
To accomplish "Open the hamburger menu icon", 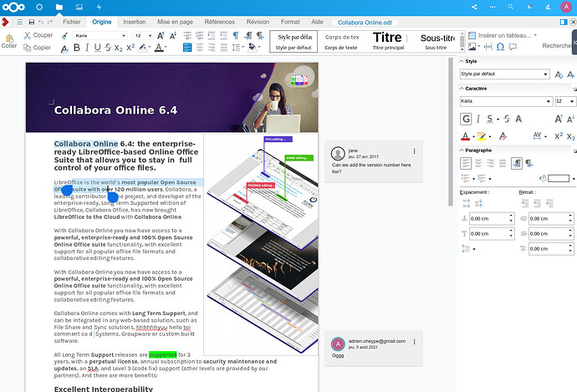I will click(19, 22).
